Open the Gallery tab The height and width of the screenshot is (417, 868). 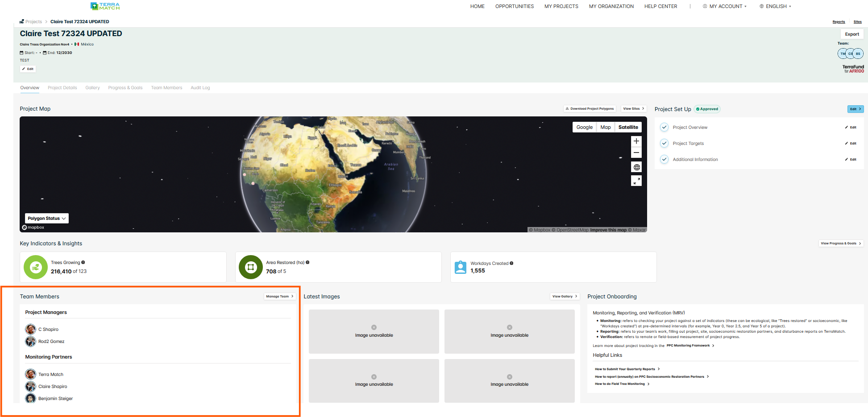[92, 88]
